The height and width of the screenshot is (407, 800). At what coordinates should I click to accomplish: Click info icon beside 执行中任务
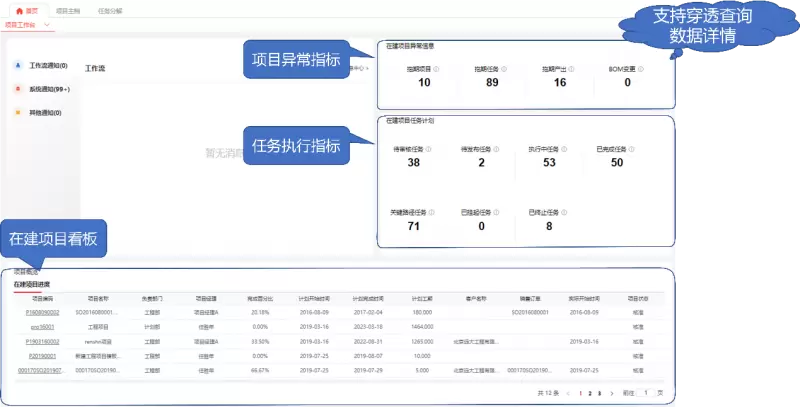pos(562,149)
